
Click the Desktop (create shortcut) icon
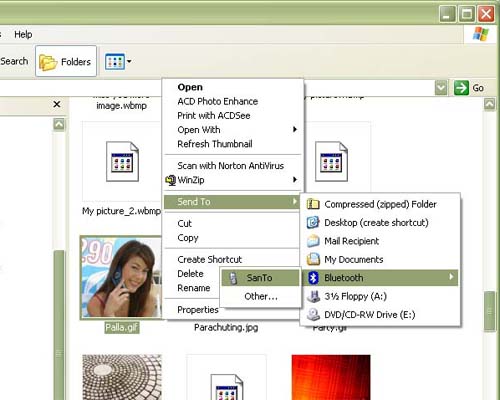tap(313, 222)
